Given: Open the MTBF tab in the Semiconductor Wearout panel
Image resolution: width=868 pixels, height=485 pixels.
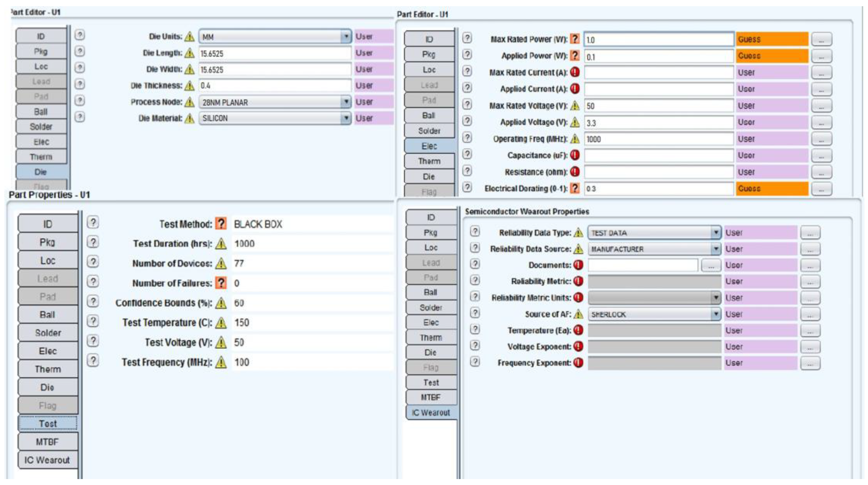Looking at the screenshot, I should [431, 397].
